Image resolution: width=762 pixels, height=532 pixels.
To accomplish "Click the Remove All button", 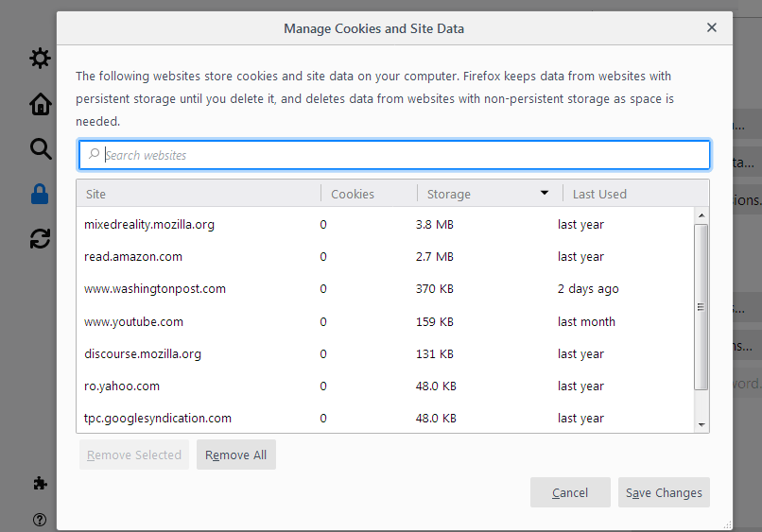I will 236,455.
